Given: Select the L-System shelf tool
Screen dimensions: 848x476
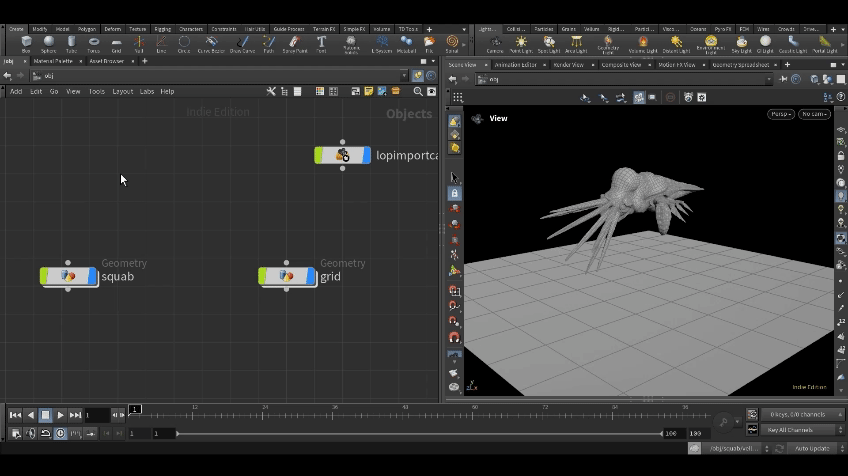Looking at the screenshot, I should pyautogui.click(x=382, y=44).
